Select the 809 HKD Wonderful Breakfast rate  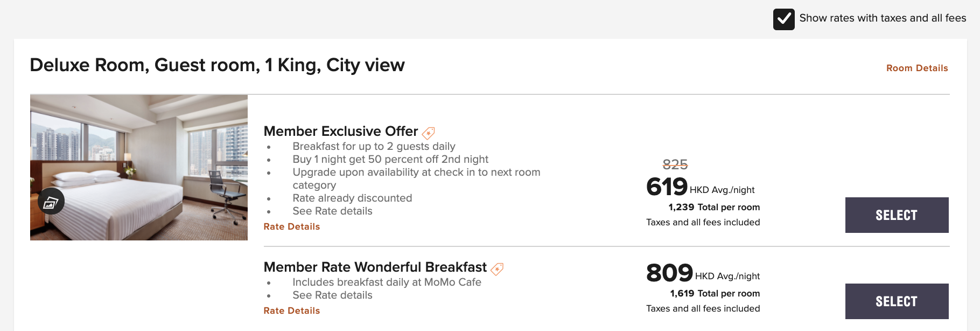[897, 301]
